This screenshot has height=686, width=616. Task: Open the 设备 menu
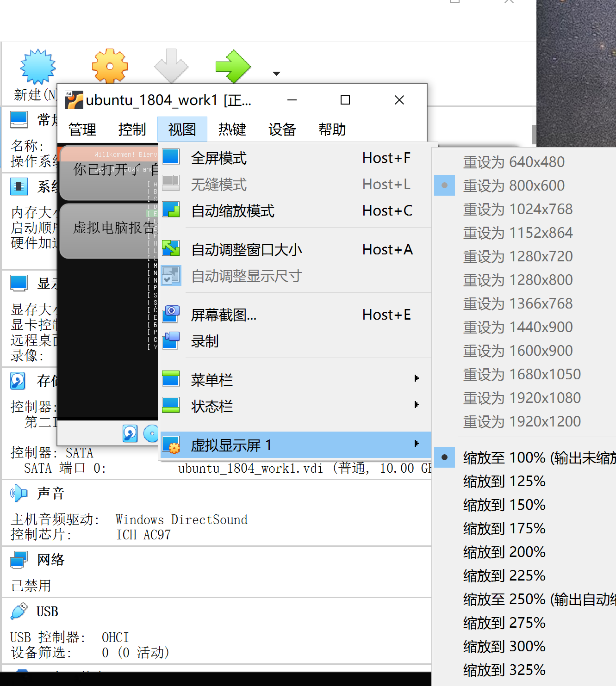(282, 130)
